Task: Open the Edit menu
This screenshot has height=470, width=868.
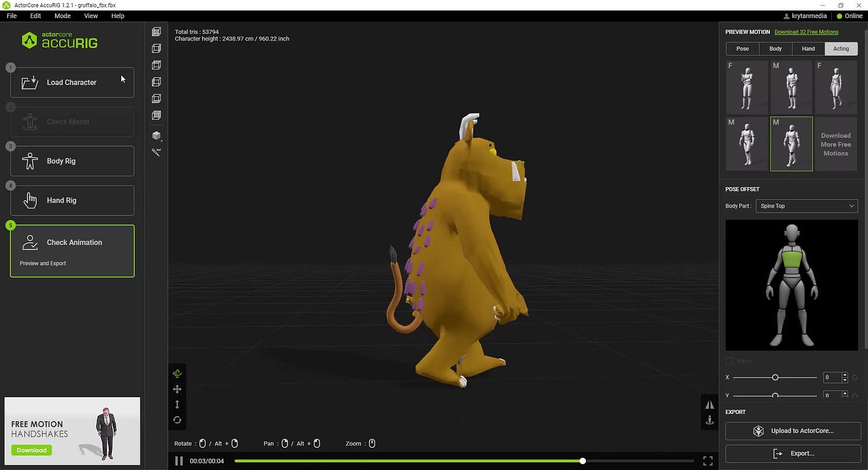Action: click(36, 16)
